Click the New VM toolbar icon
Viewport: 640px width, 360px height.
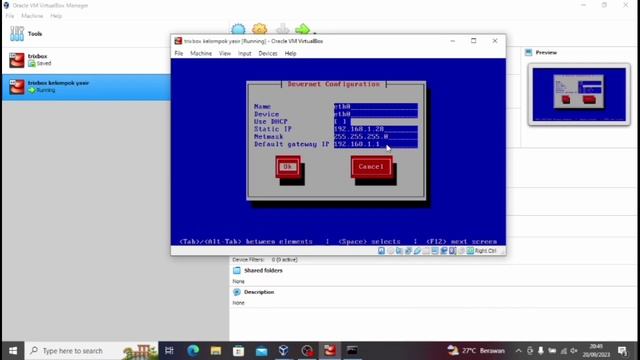pyautogui.click(x=238, y=29)
